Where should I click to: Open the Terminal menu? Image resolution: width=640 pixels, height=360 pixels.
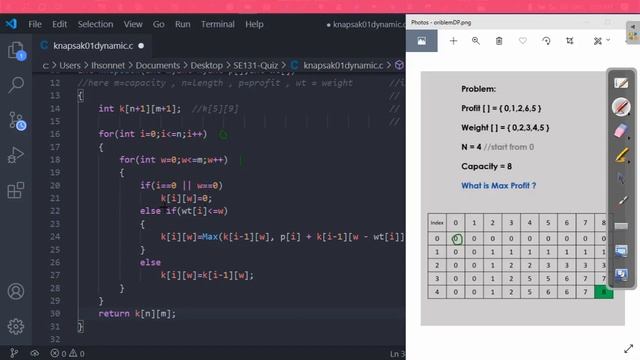click(218, 24)
